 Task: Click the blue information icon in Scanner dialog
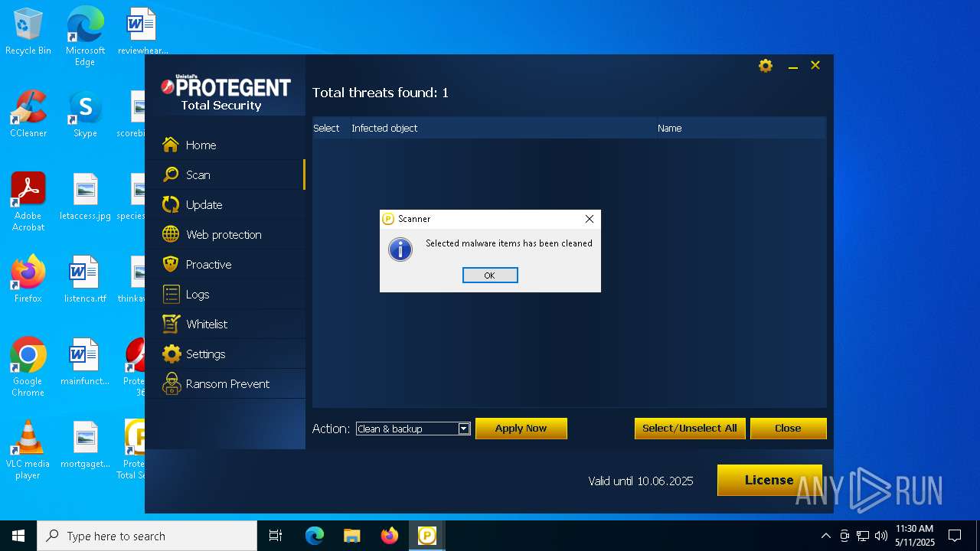point(400,249)
